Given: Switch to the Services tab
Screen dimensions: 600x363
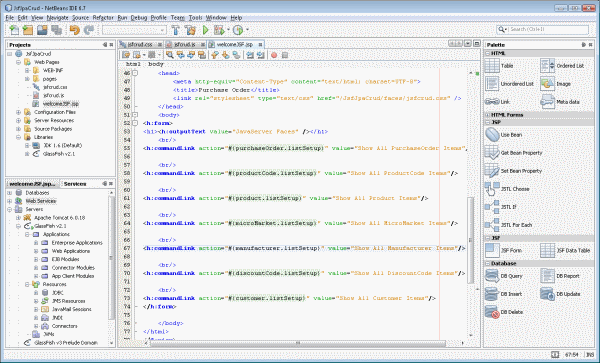Looking at the screenshot, I should pos(75,184).
